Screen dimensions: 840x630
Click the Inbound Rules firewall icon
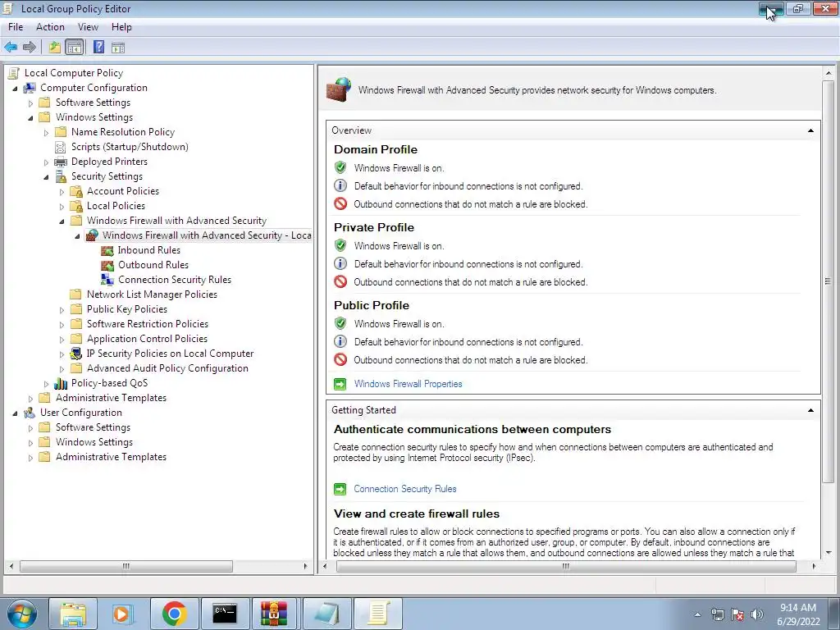coord(107,250)
